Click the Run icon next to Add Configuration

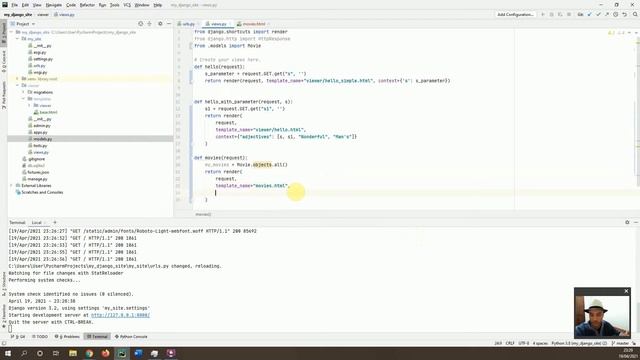[543, 14]
